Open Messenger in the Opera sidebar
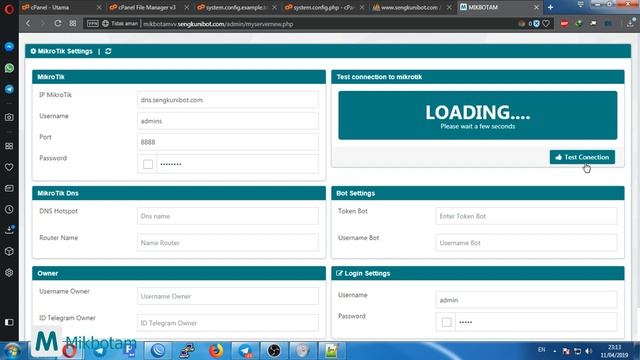 click(9, 47)
